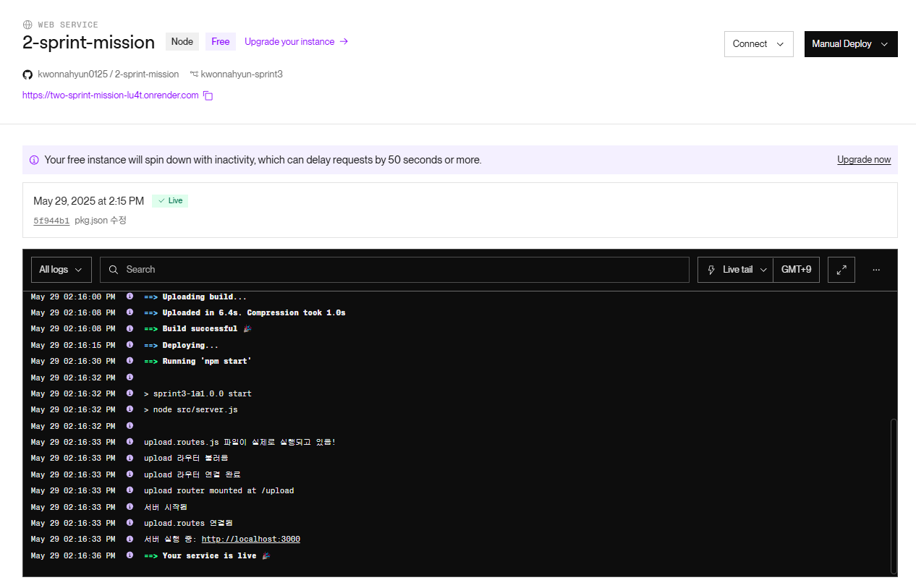This screenshot has width=916, height=588.
Task: Click the info icon in the free instance banner
Action: pos(34,160)
